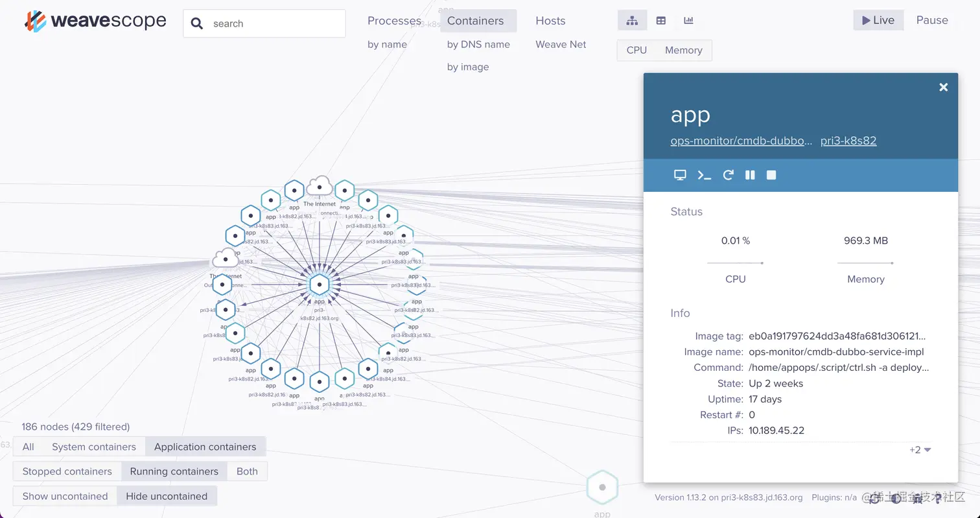Open ops-monitor/cmdb-dubbo link
This screenshot has height=518, width=980.
(741, 141)
